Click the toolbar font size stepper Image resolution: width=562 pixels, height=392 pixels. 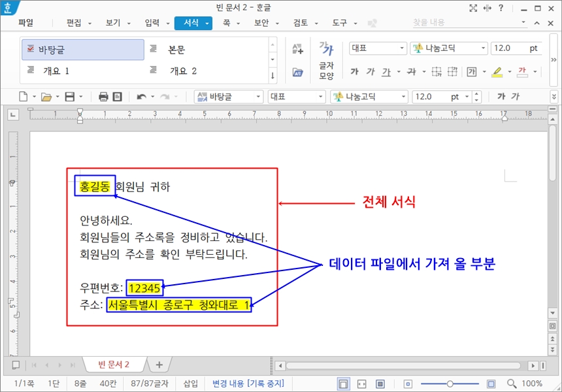point(476,97)
